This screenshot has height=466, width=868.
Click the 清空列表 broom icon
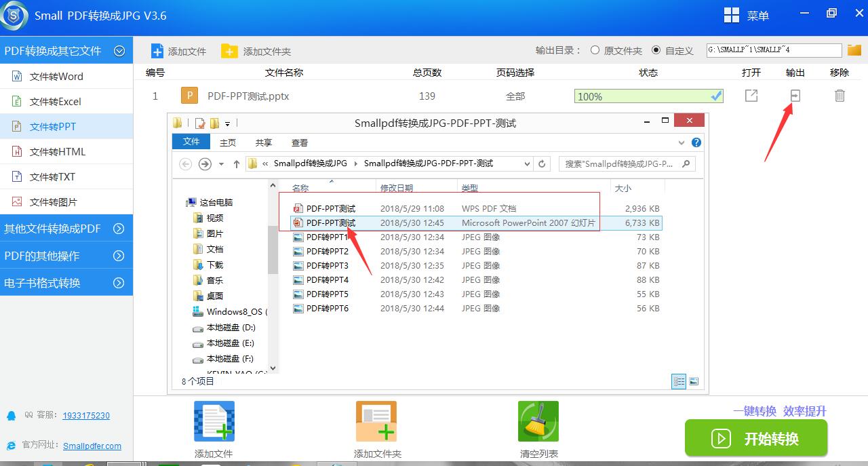coord(538,421)
